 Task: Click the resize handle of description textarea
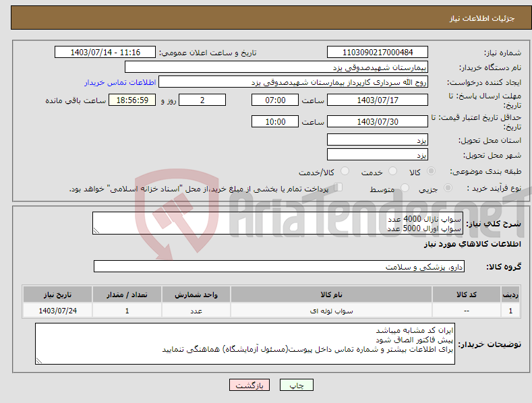coord(96,230)
